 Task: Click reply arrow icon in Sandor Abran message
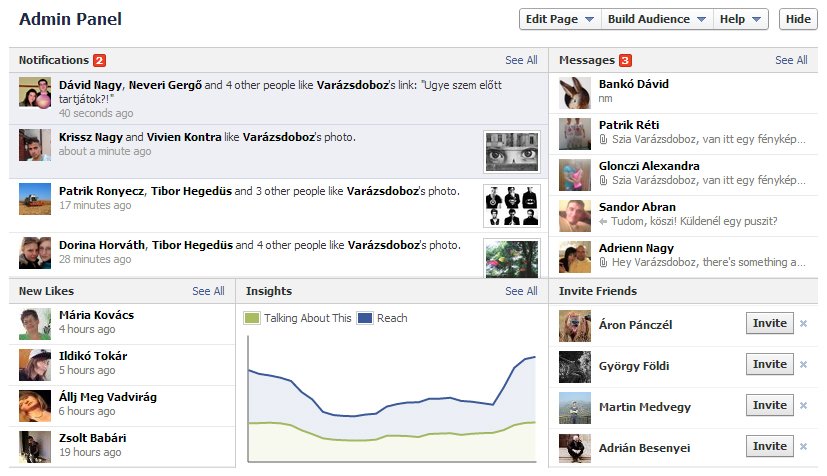[x=603, y=222]
